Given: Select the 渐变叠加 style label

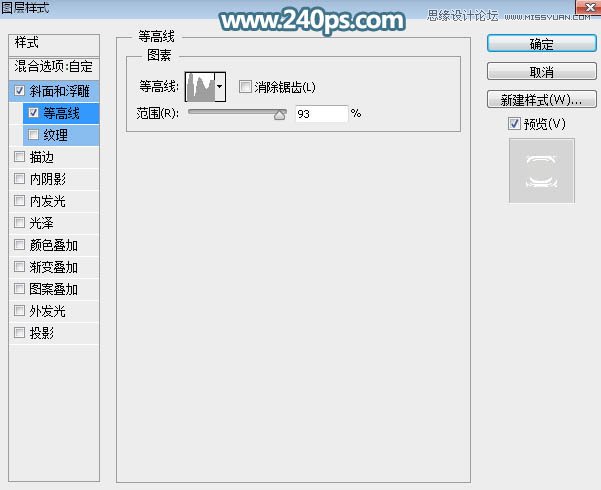Looking at the screenshot, I should (54, 267).
